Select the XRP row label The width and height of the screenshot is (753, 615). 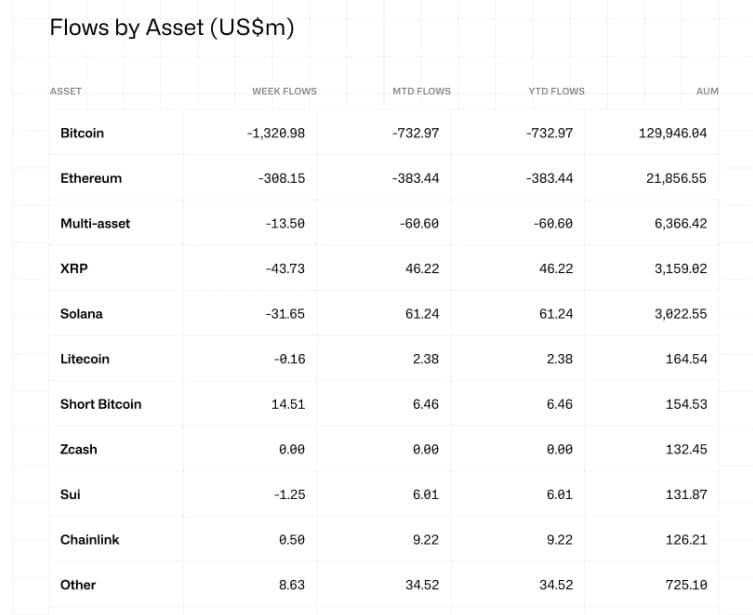(x=74, y=268)
